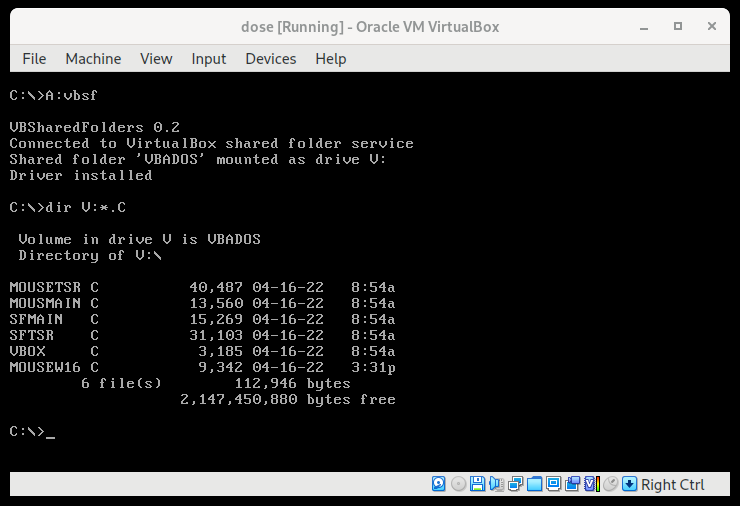
Task: Click the MOUSETSR C file listing line
Action: 202,287
